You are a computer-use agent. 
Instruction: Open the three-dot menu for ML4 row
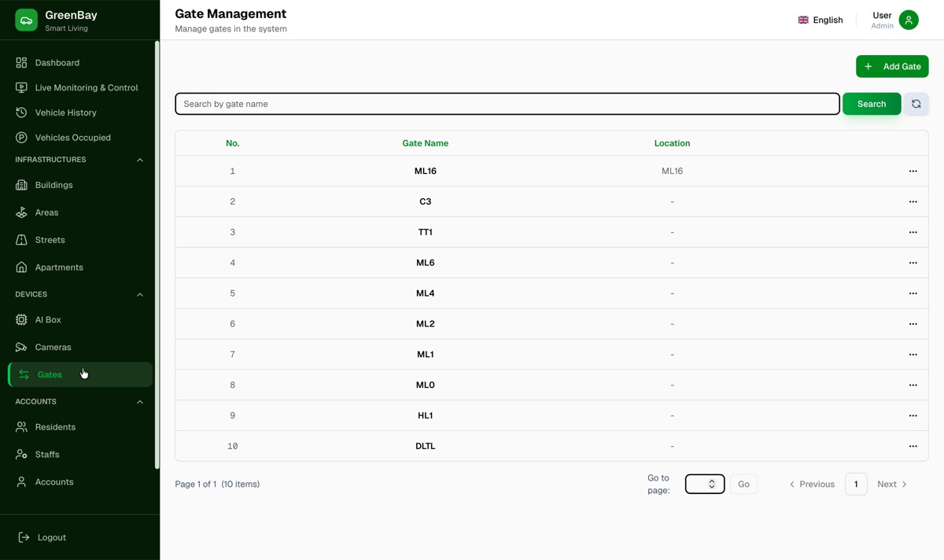click(913, 293)
